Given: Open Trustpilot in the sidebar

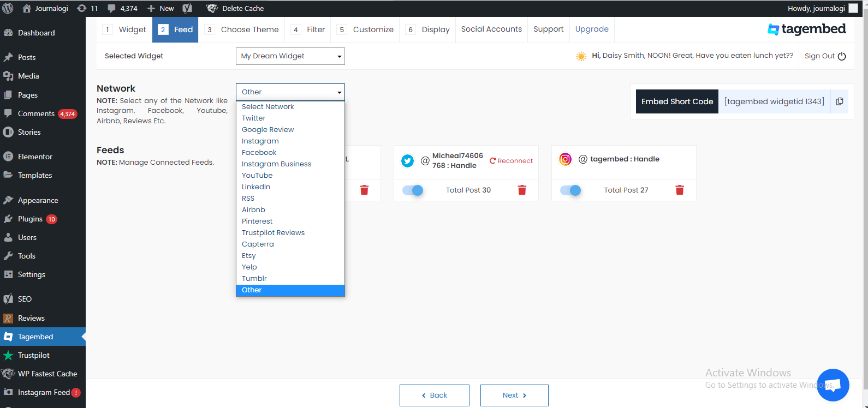Looking at the screenshot, I should tap(43, 355).
